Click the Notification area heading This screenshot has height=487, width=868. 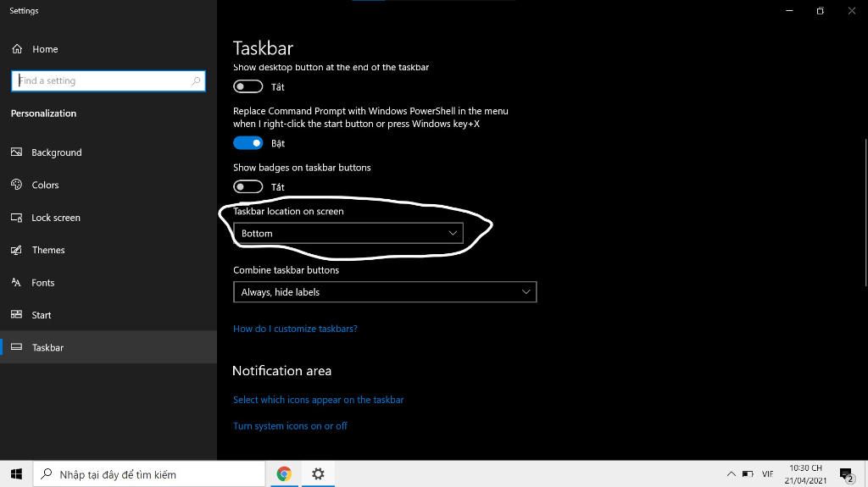click(281, 371)
